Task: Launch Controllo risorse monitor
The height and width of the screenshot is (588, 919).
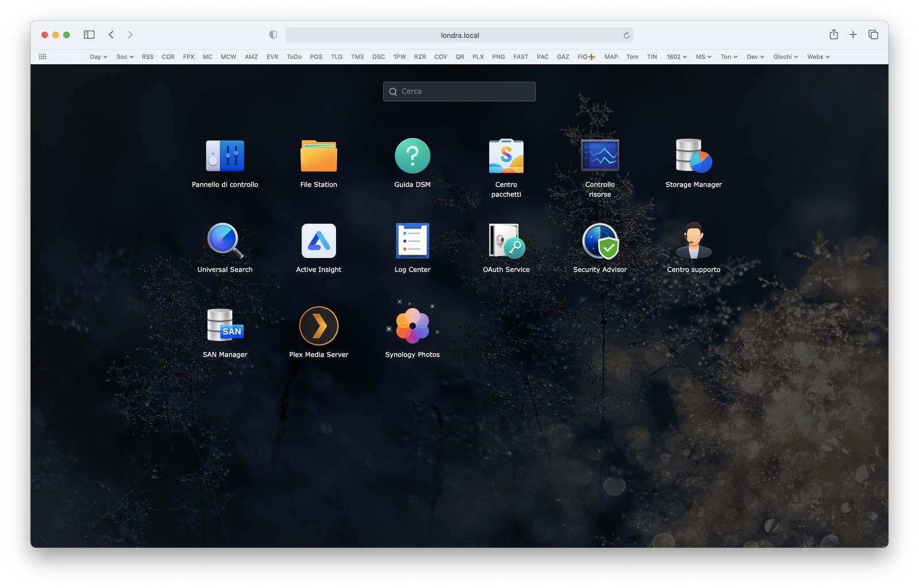Action: pos(600,156)
